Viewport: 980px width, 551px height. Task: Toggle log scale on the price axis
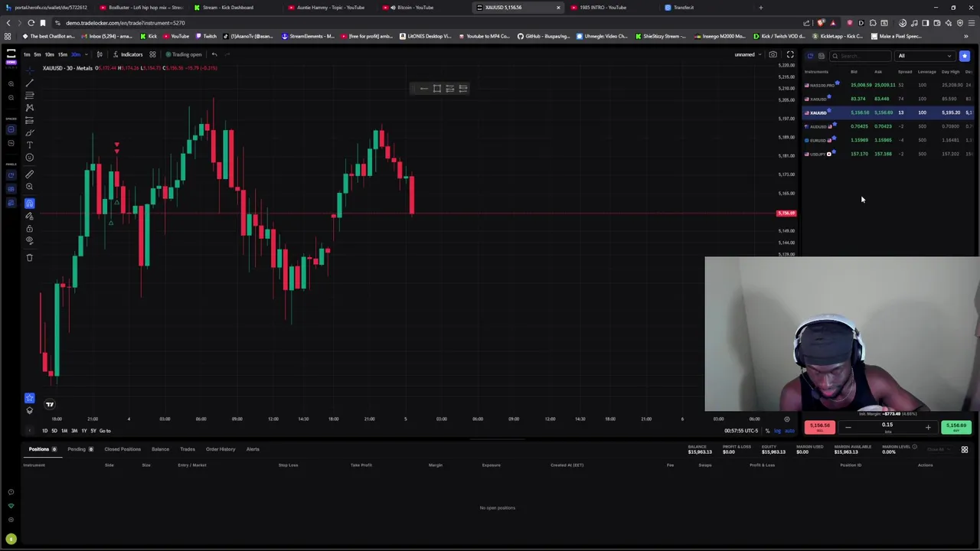(x=778, y=431)
